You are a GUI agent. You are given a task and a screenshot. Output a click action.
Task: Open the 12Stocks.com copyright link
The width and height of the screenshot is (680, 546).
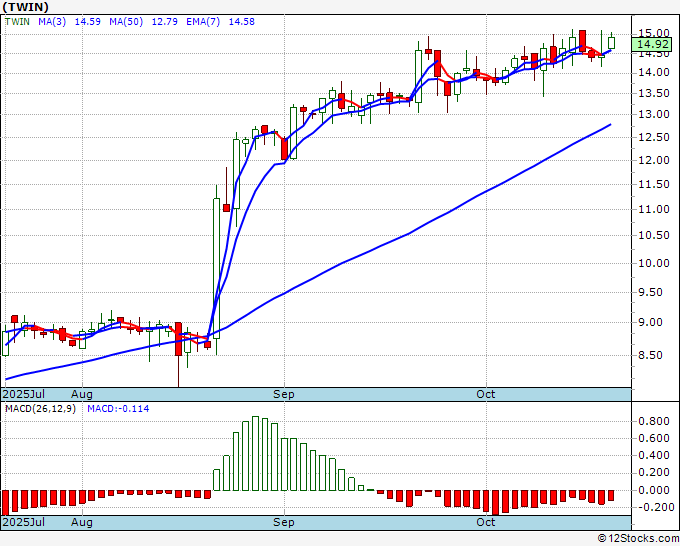point(638,539)
